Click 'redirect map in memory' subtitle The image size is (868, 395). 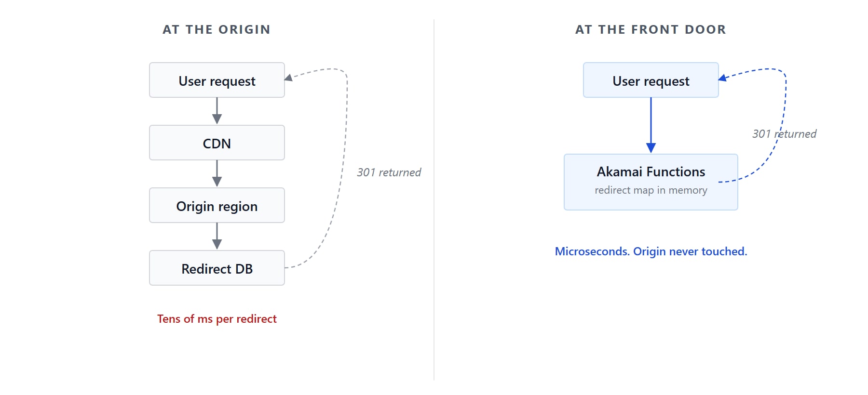pyautogui.click(x=651, y=190)
